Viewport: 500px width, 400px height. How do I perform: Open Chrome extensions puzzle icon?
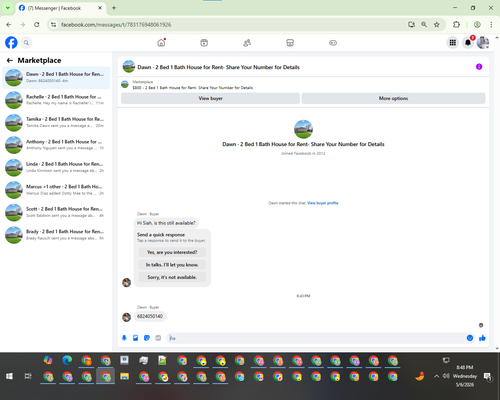click(x=456, y=25)
